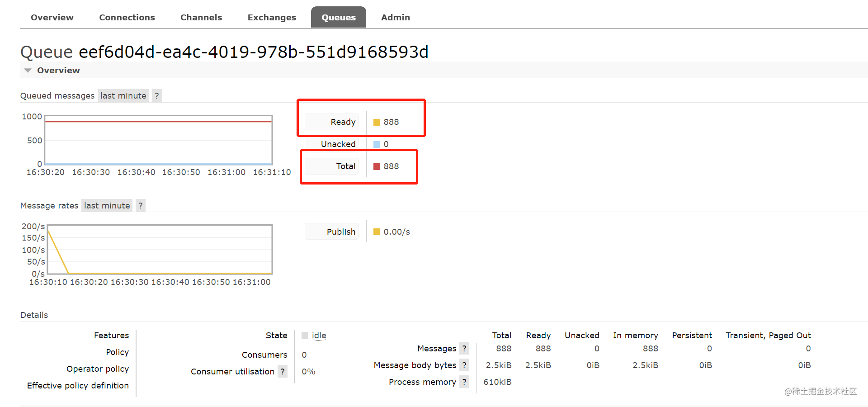Change Message rates 'last minute' range

(107, 205)
